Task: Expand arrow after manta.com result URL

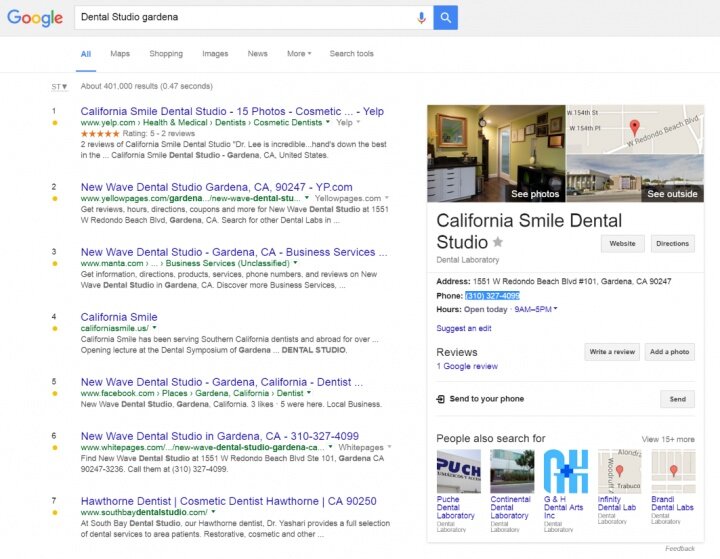Action: click(295, 263)
